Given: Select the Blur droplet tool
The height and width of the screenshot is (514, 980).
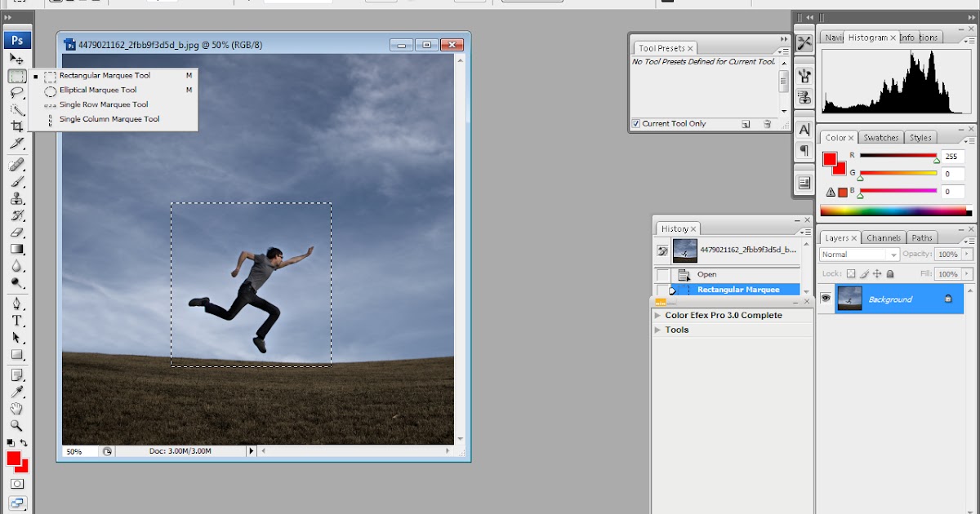Looking at the screenshot, I should [x=17, y=266].
